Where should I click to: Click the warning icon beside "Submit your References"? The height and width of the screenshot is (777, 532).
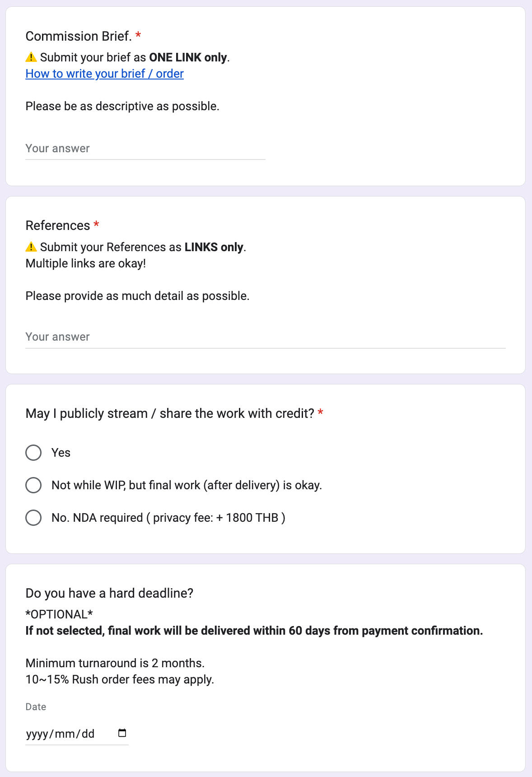point(31,247)
